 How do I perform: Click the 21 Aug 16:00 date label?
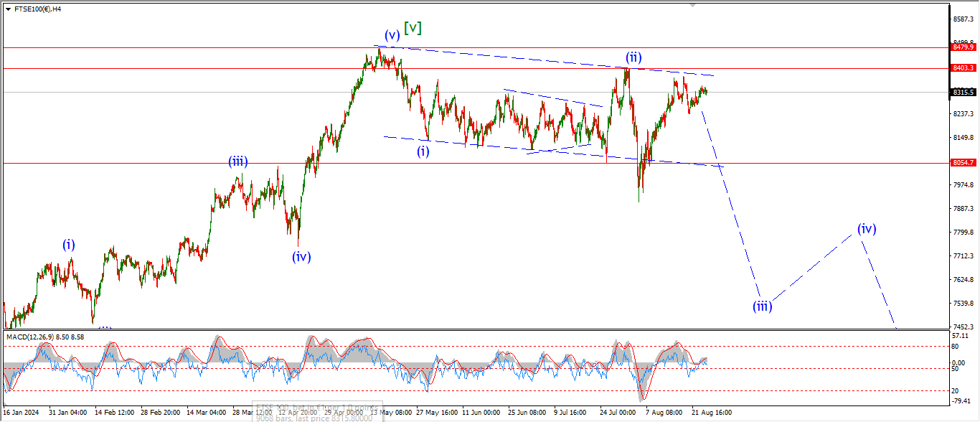click(710, 413)
